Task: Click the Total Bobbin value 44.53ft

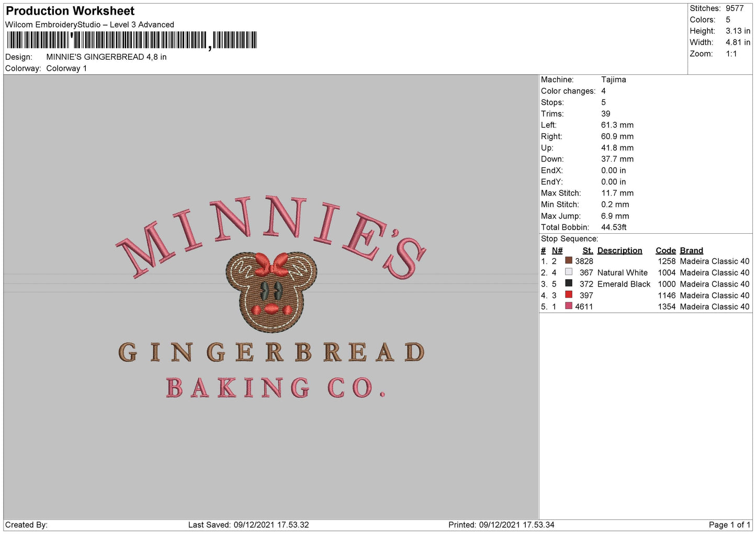Action: coord(614,227)
